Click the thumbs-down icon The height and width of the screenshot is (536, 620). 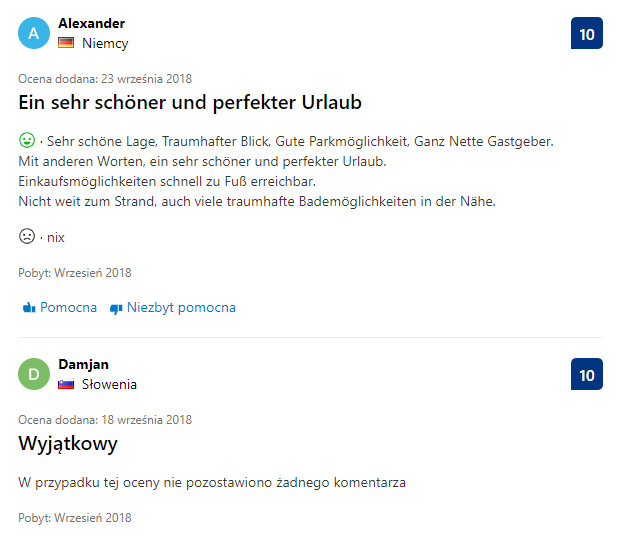click(x=115, y=308)
